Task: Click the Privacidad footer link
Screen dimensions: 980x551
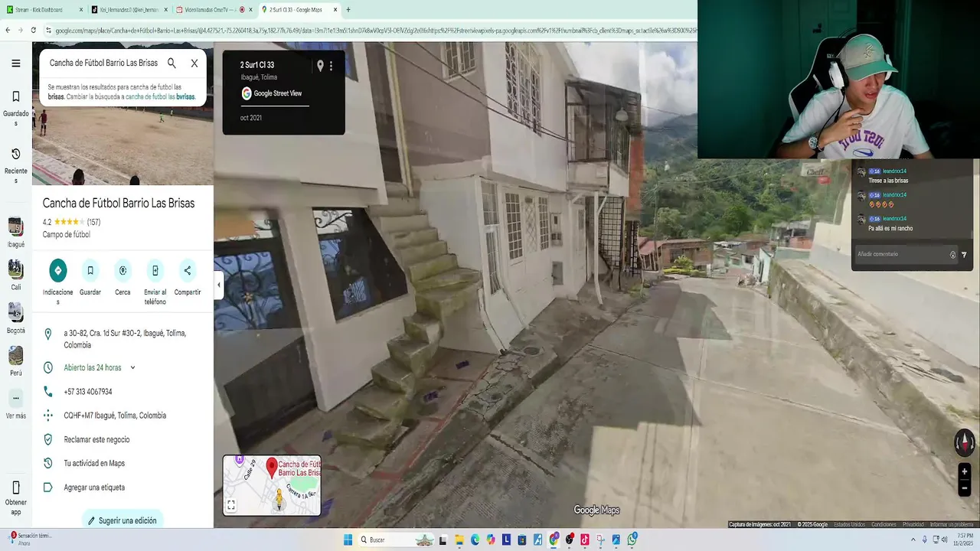Action: pos(913,524)
